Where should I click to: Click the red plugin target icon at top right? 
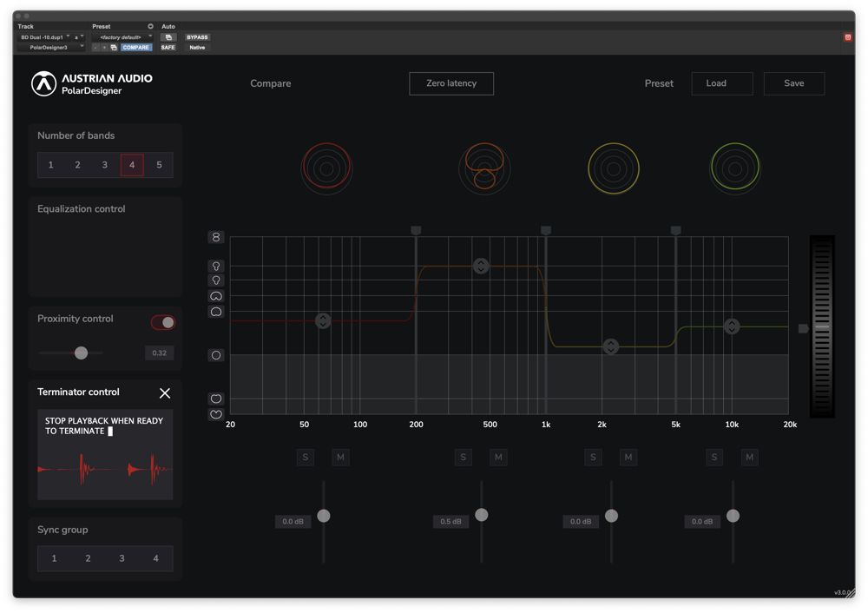pyautogui.click(x=848, y=37)
